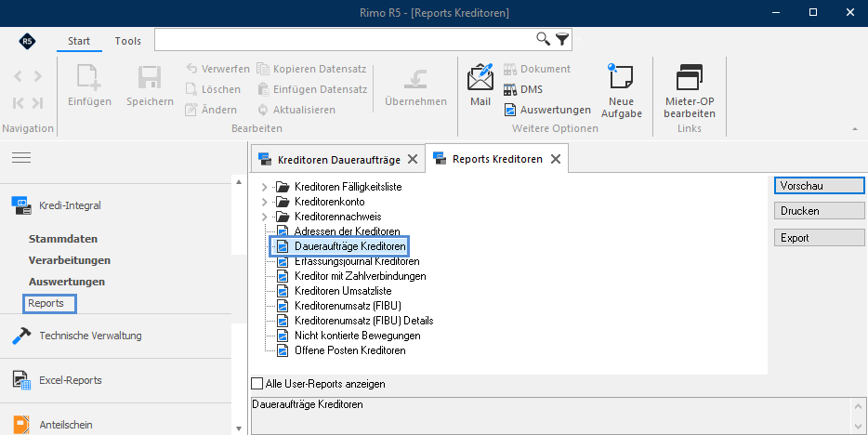
Task: Select Adressen der Kreditoren report
Action: [347, 231]
